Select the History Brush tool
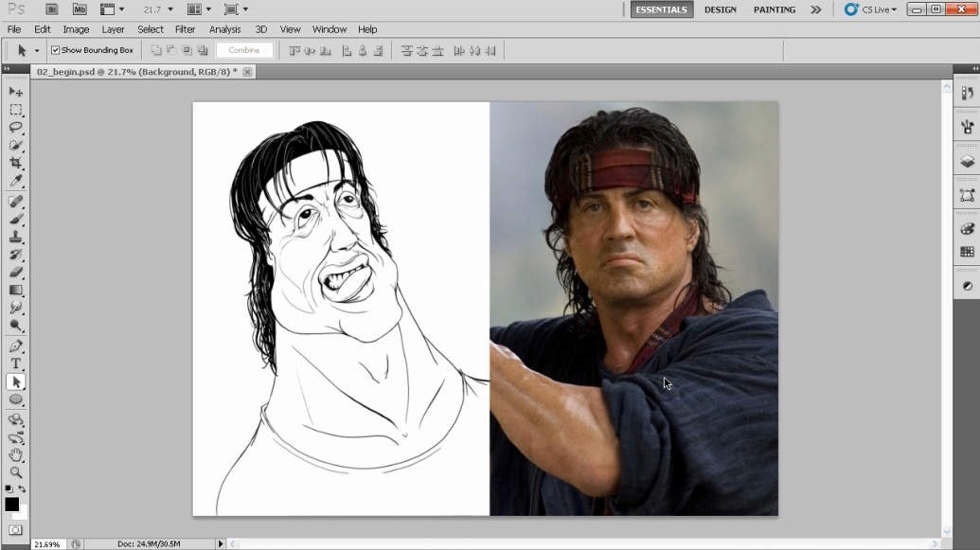 [16, 255]
